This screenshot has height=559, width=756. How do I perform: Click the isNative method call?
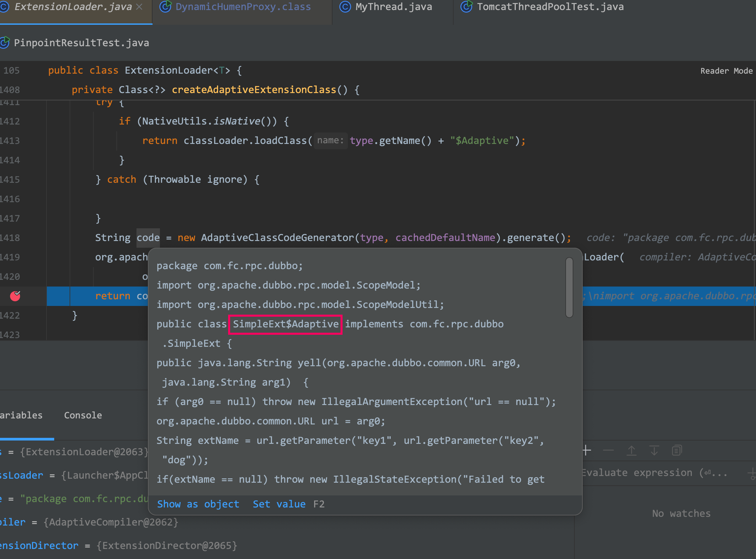[x=237, y=121]
